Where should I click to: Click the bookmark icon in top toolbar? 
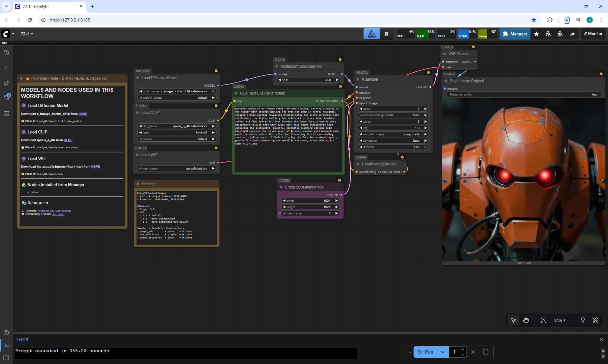click(386, 34)
